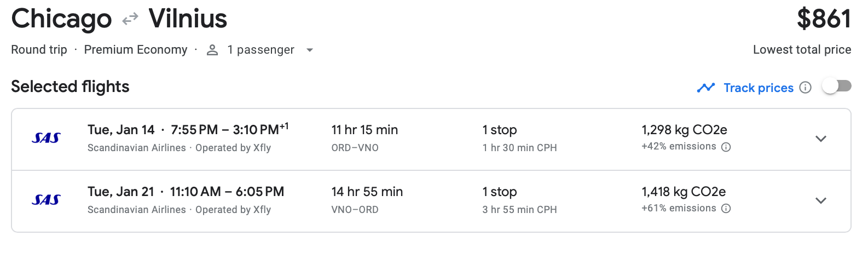Click the SAS logo on the return flight
The width and height of the screenshot is (868, 253).
46,200
